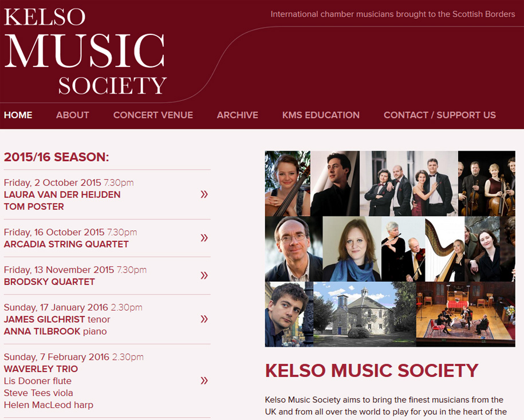This screenshot has height=420, width=524.
Task: Click the arrow beside Laura van der Heijden
Action: [x=204, y=194]
